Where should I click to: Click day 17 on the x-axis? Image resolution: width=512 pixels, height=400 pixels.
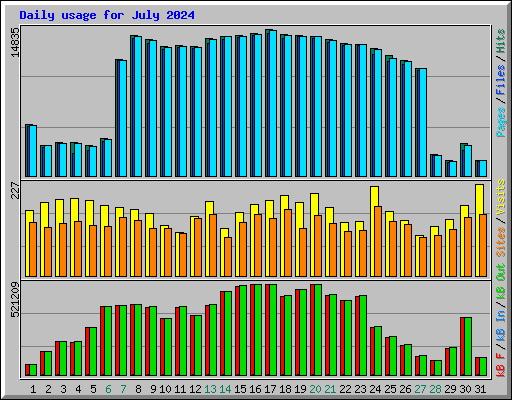pyautogui.click(x=270, y=389)
